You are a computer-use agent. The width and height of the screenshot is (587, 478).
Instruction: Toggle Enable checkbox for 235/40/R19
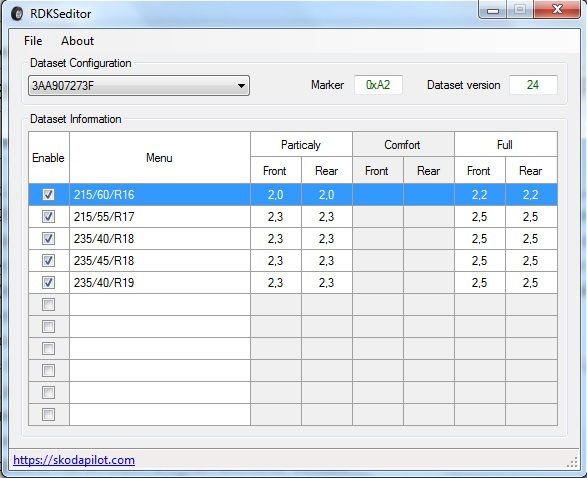click(x=48, y=283)
